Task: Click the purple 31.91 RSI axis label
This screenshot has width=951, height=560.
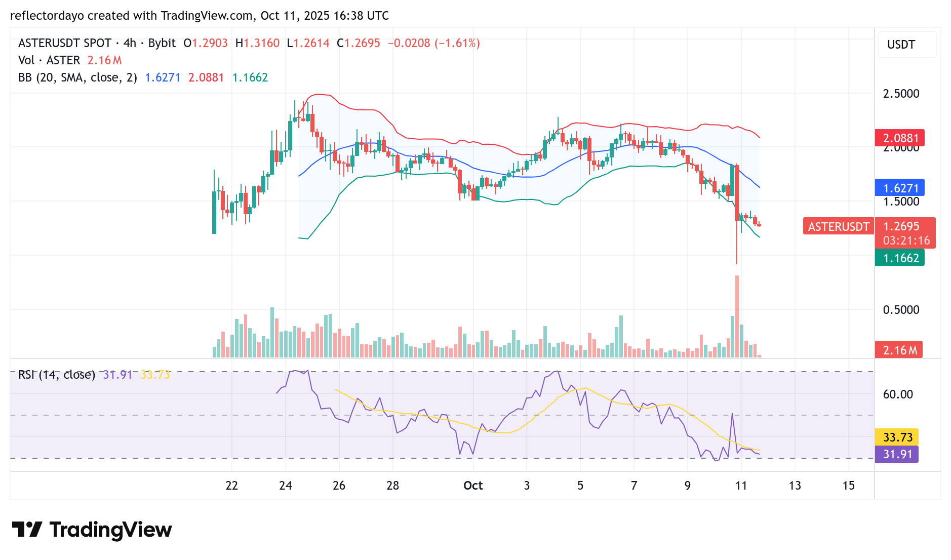Action: tap(897, 454)
